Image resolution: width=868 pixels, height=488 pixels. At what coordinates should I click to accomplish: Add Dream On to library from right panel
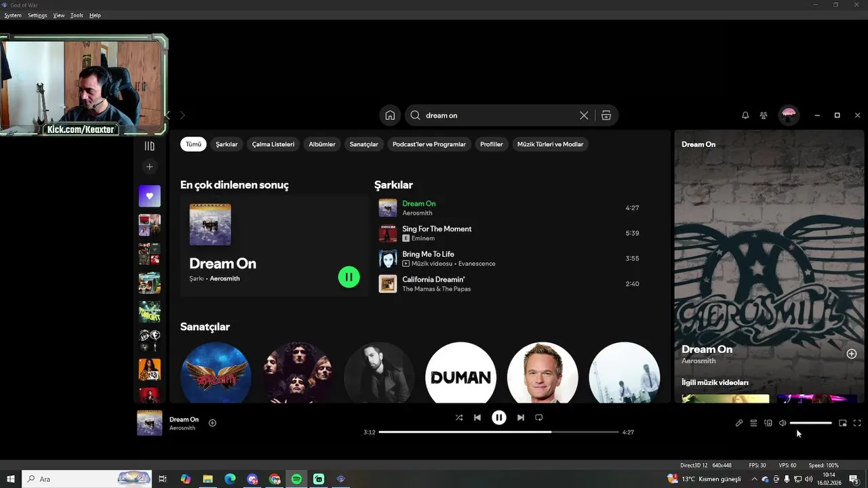tap(852, 354)
